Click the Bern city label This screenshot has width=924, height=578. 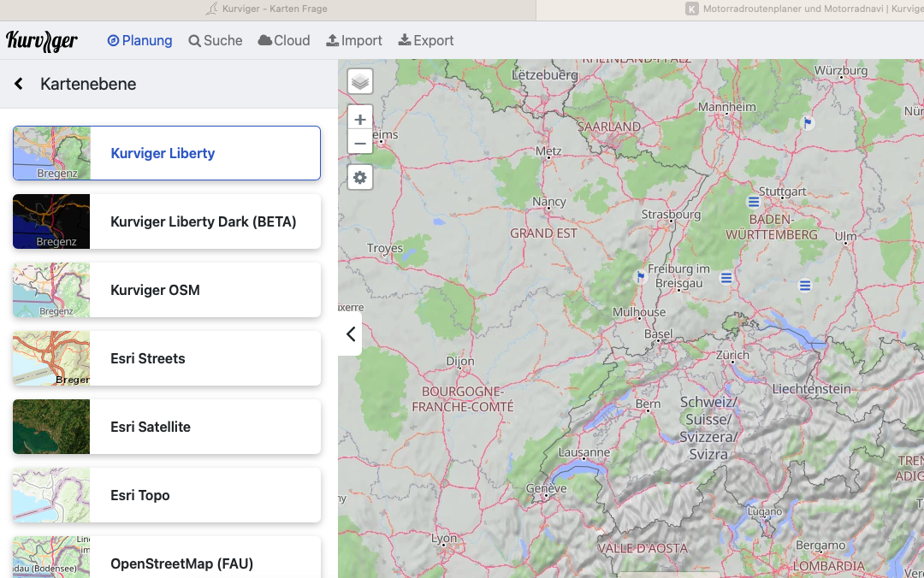649,404
